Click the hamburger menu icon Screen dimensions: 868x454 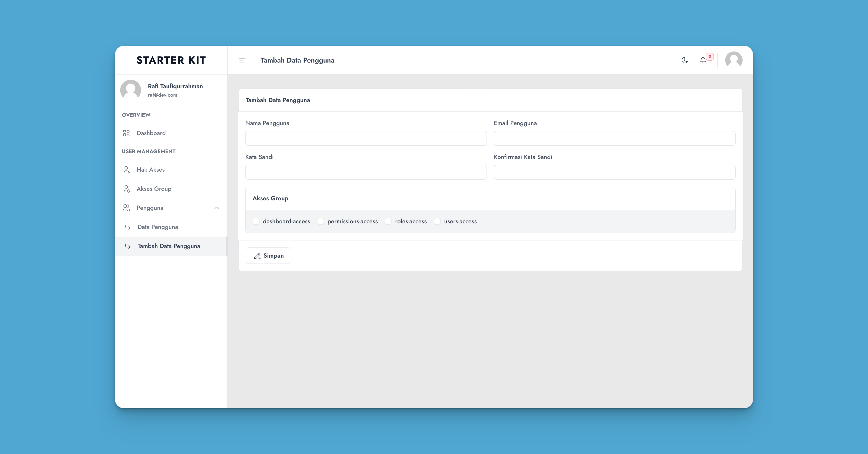242,60
